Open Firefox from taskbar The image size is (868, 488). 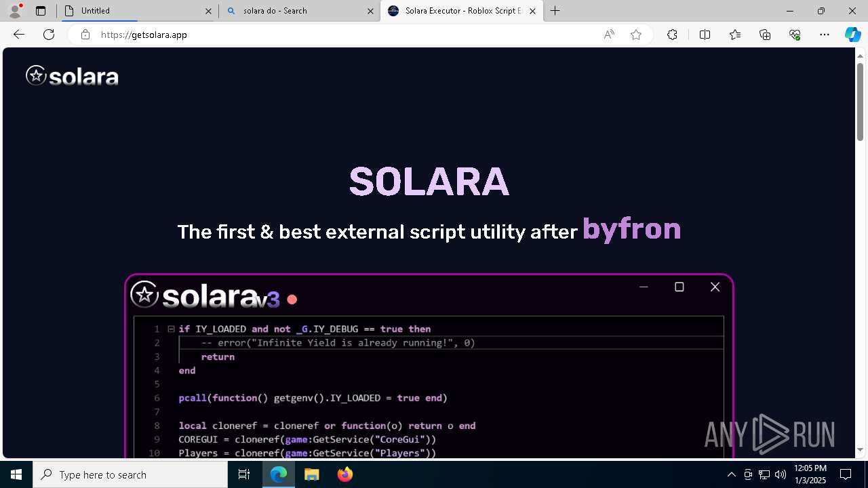344,474
